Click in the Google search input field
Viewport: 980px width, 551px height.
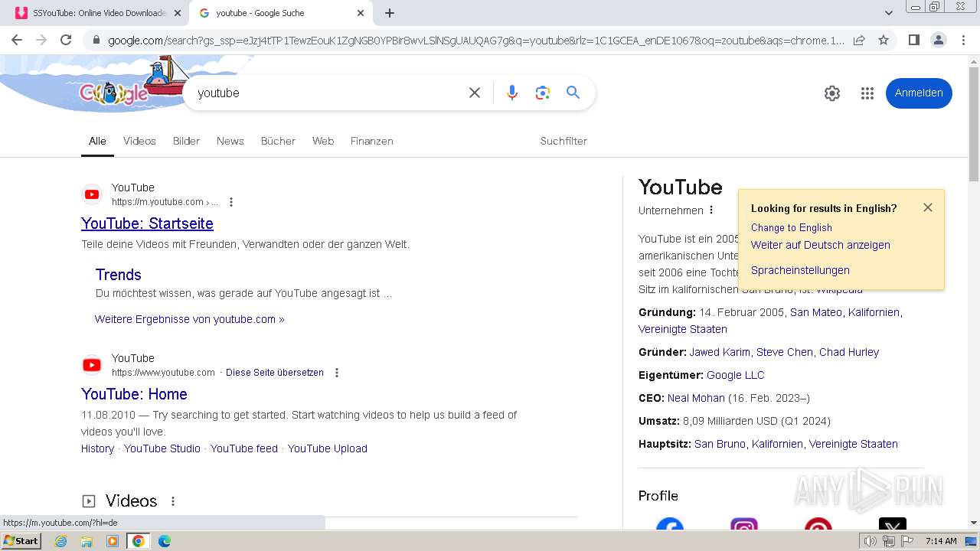tap(328, 93)
